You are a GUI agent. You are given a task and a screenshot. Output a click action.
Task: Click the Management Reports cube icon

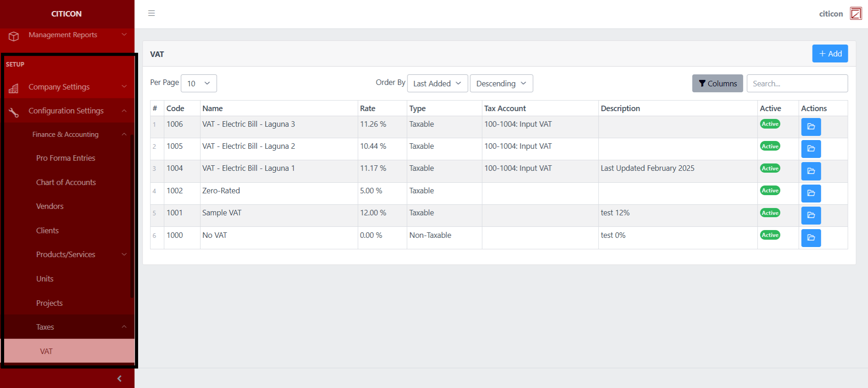[x=14, y=36]
